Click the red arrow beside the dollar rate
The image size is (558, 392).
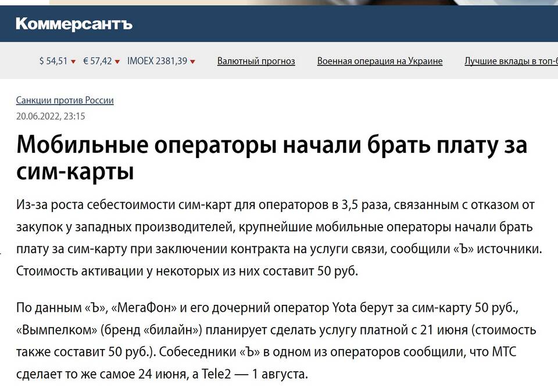(x=73, y=62)
